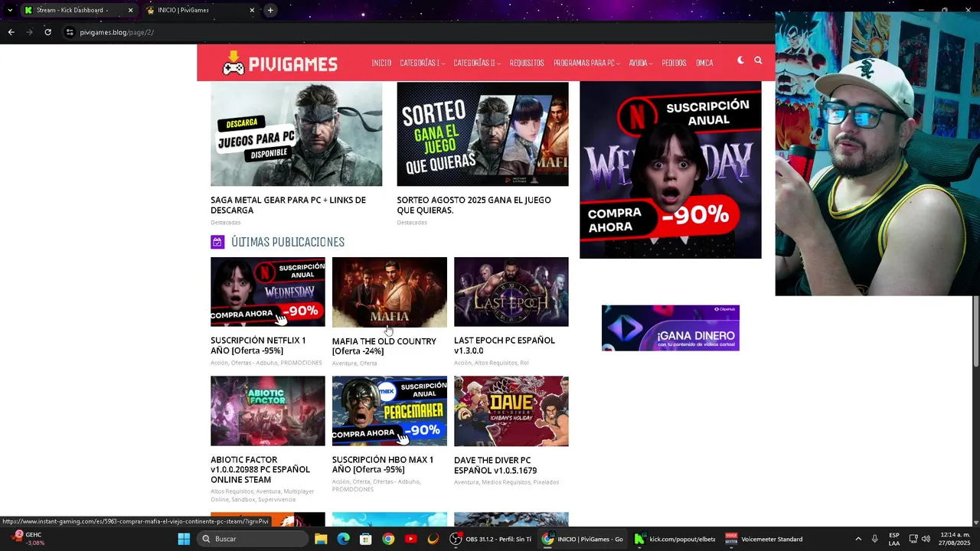
Task: Open Saga Metal Gear featured thumbnail
Action: tap(296, 134)
